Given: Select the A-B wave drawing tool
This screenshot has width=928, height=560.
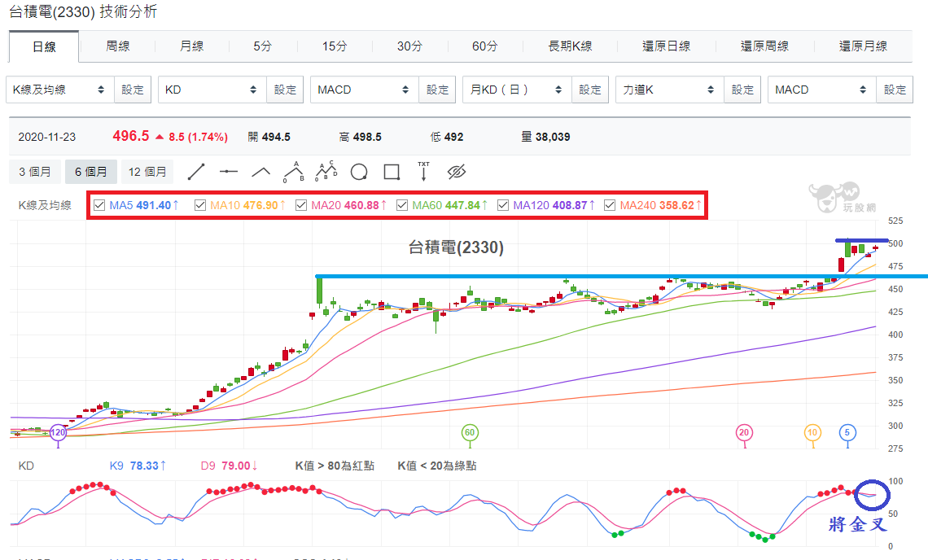Looking at the screenshot, I should pyautogui.click(x=294, y=172).
